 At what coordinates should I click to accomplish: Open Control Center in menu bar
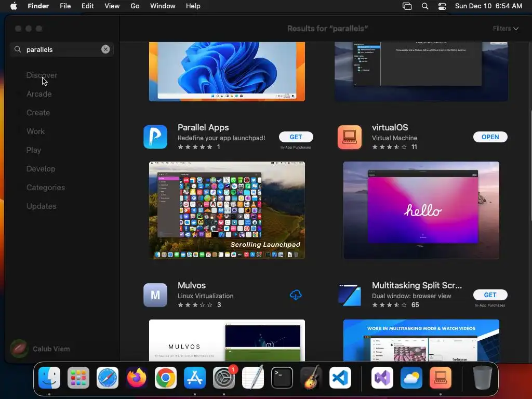coord(442,6)
